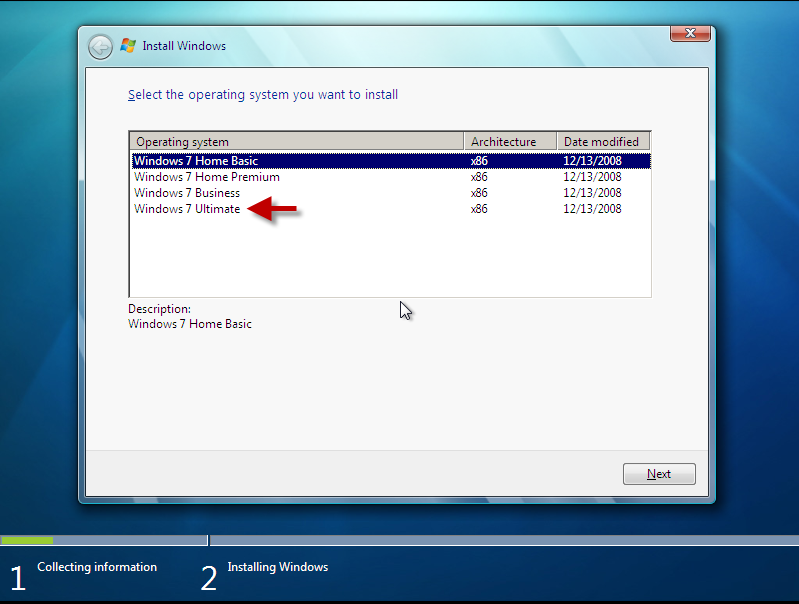Screen dimensions: 799x604
Task: Click the green setup progress bar
Action: (27, 540)
